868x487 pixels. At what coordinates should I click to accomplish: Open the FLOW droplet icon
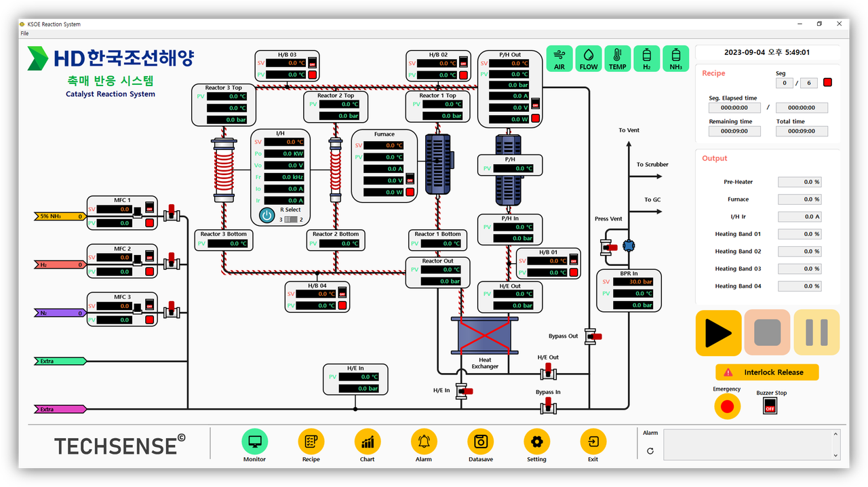point(589,58)
